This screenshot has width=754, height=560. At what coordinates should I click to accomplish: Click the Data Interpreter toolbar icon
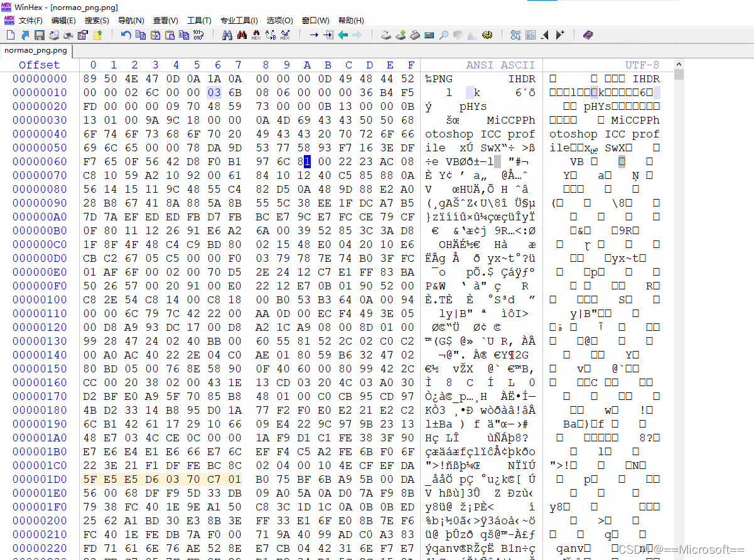[x=516, y=35]
